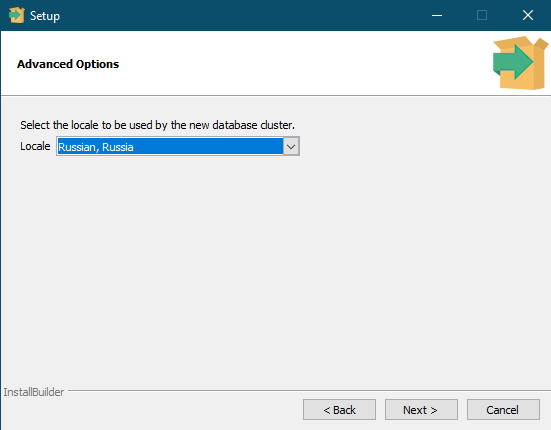This screenshot has height=430, width=551.
Task: Open the Locale combo box showing Russian, Russia
Action: tap(178, 146)
